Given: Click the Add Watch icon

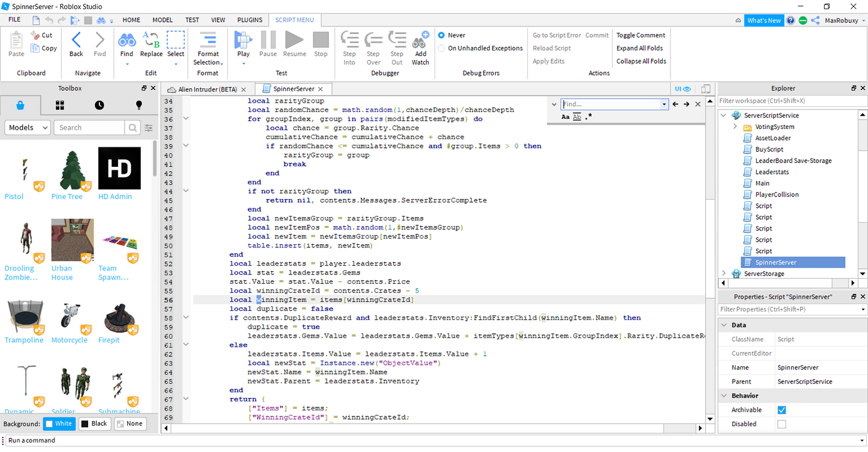Looking at the screenshot, I should pyautogui.click(x=420, y=40).
